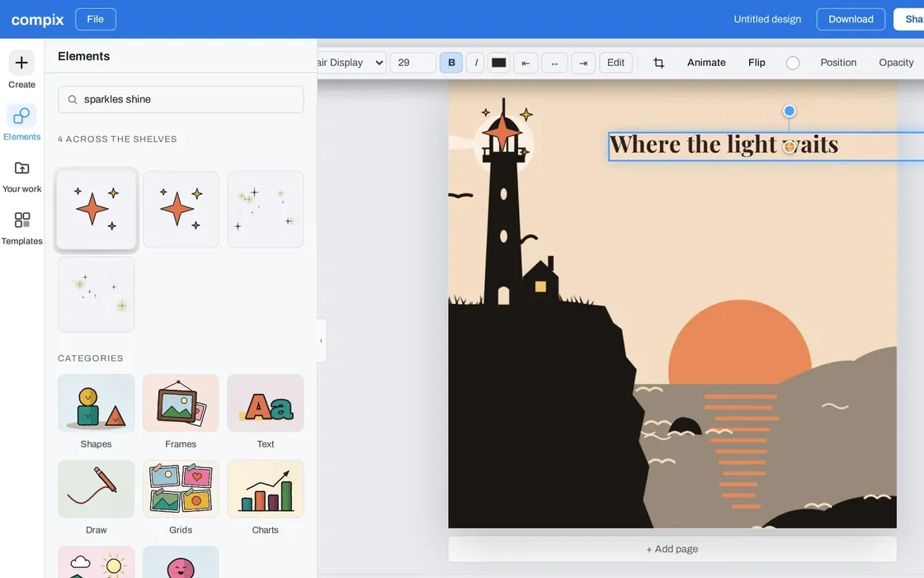Open the weather cloud and sun category

coord(96,562)
